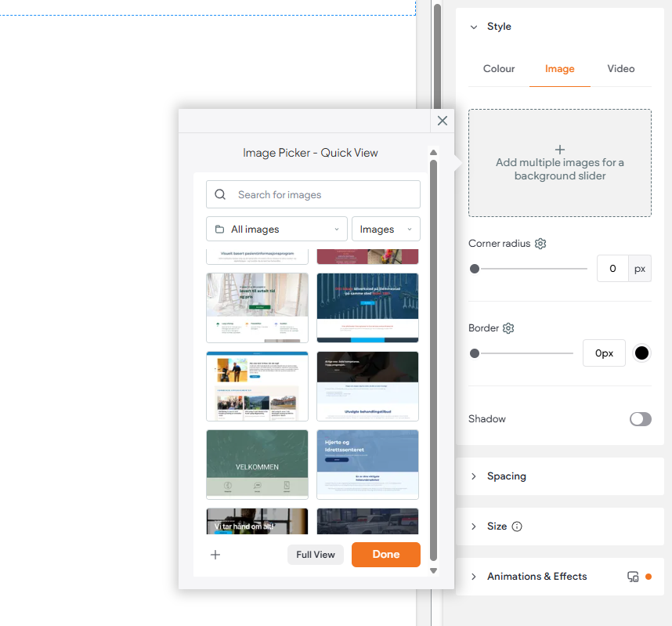Click image picker scrollbar up arrow

(433, 153)
